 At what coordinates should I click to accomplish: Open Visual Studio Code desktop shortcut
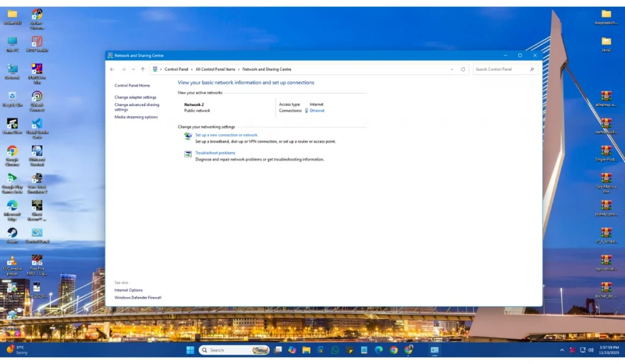(x=37, y=124)
